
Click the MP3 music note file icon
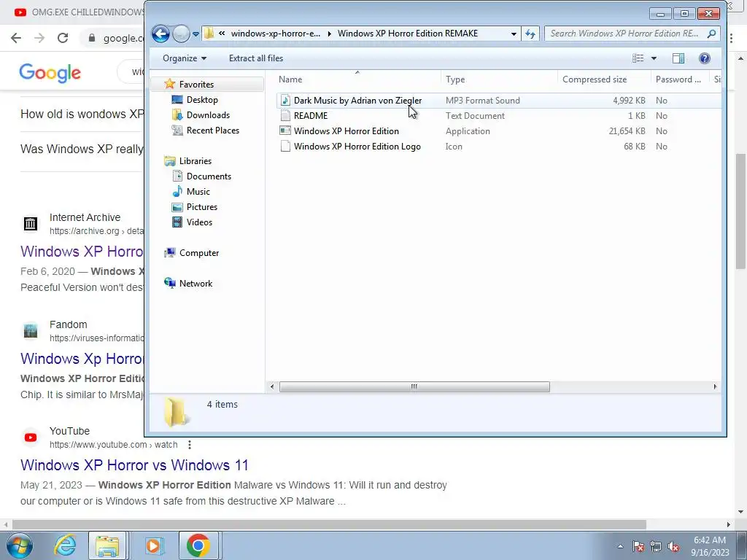pos(285,101)
